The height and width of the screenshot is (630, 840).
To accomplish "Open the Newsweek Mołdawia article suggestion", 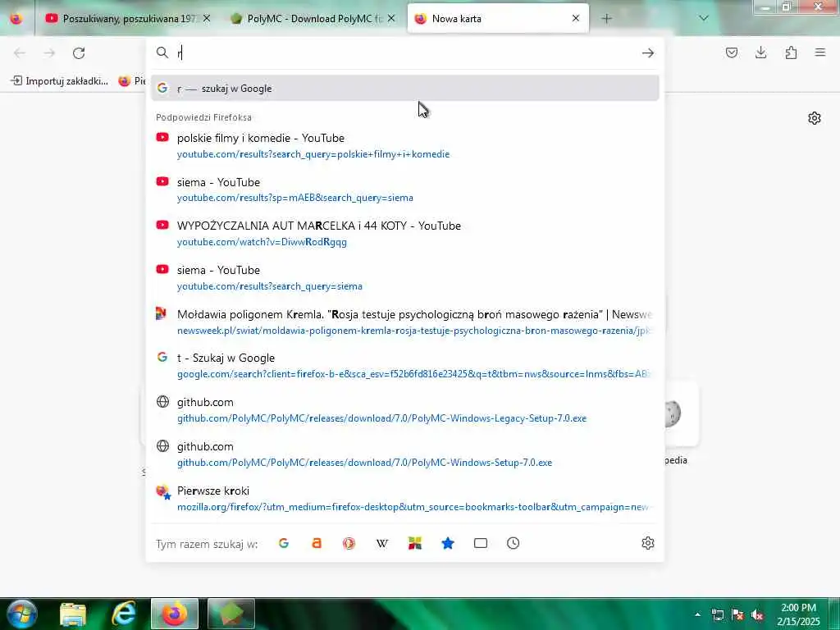I will tap(404, 322).
